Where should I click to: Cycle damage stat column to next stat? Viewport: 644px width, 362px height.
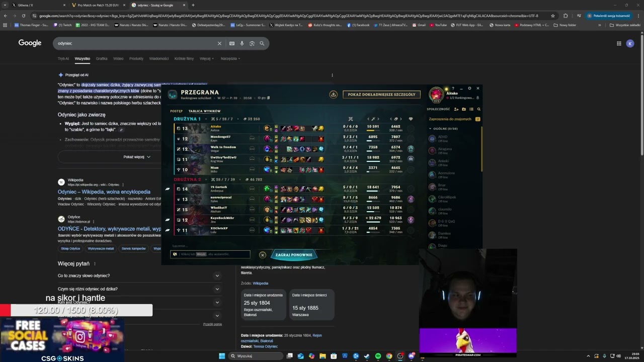pos(378,119)
